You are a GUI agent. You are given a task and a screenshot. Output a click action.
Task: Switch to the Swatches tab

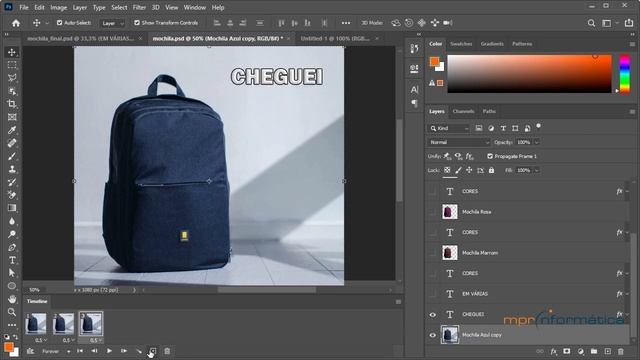[x=461, y=44]
